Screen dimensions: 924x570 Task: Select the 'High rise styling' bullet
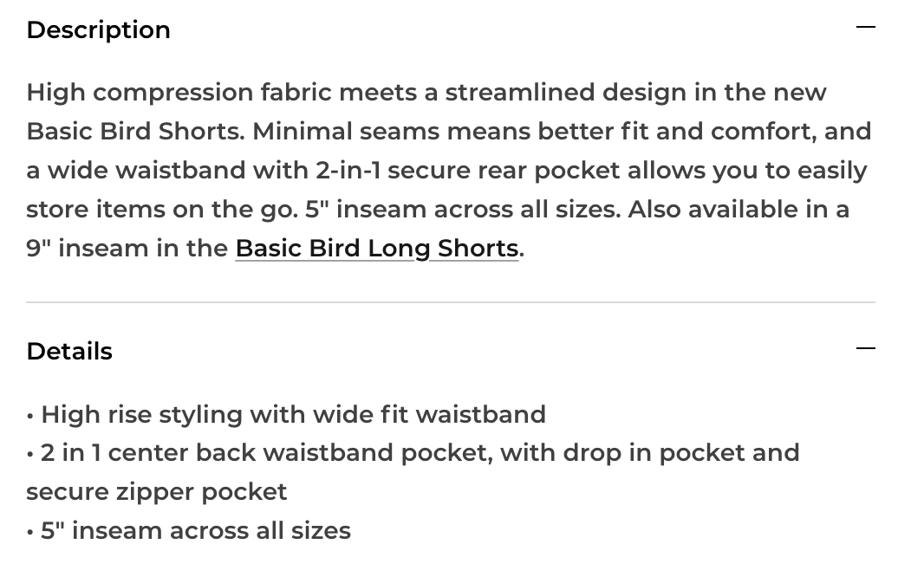tap(286, 415)
